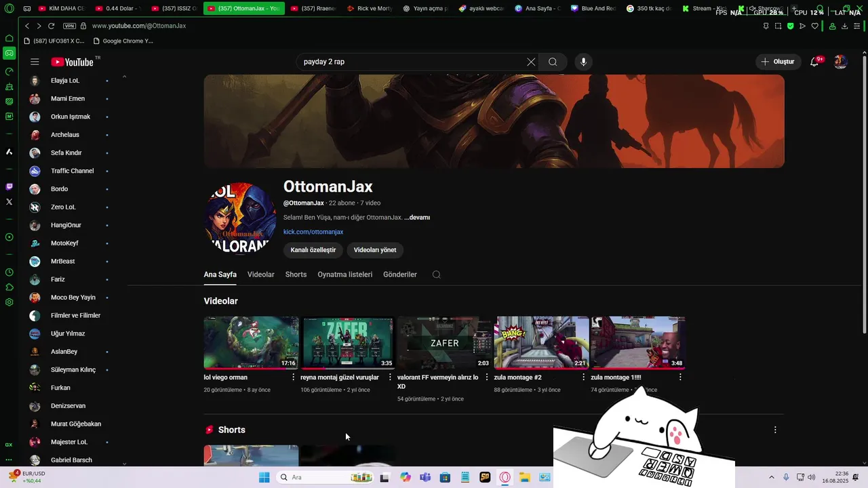Image resolution: width=868 pixels, height=488 pixels.
Task: Open options for reyna montaj güzel vuruşlar
Action: pos(390,377)
